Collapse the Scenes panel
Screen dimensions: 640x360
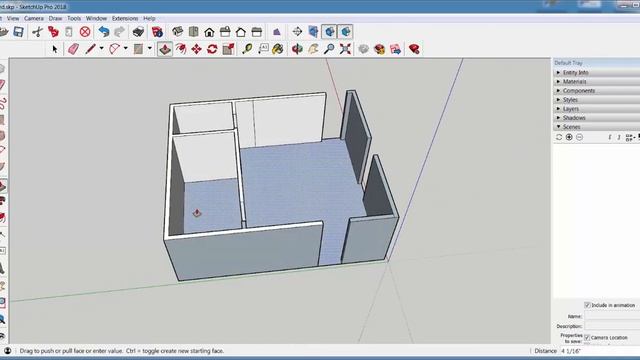597,127
